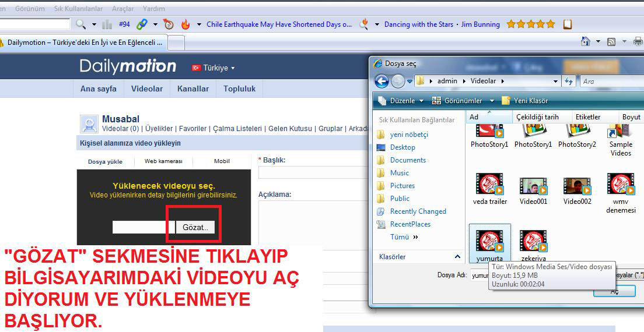Click the bar chart rank icon beside #94
The image size is (644, 332).
107,24
